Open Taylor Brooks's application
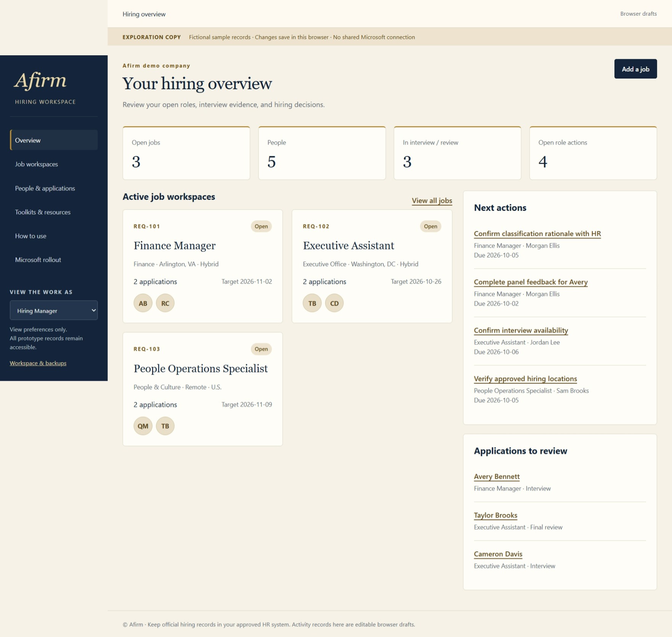Viewport: 672px width, 637px height. pyautogui.click(x=496, y=515)
